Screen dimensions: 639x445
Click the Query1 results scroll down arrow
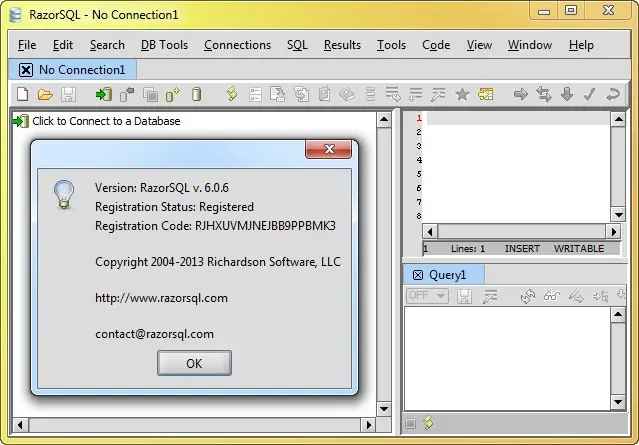(x=618, y=402)
